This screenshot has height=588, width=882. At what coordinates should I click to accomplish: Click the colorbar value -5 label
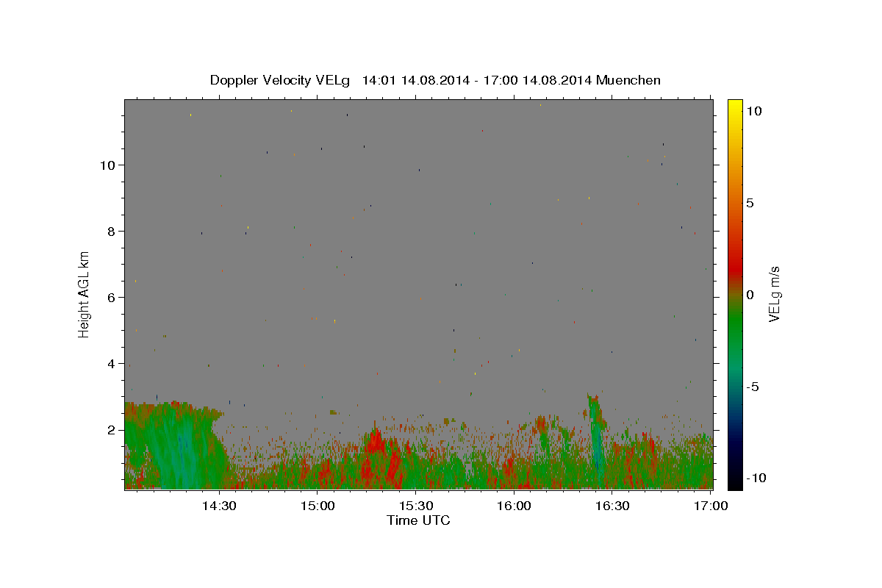tap(752, 387)
